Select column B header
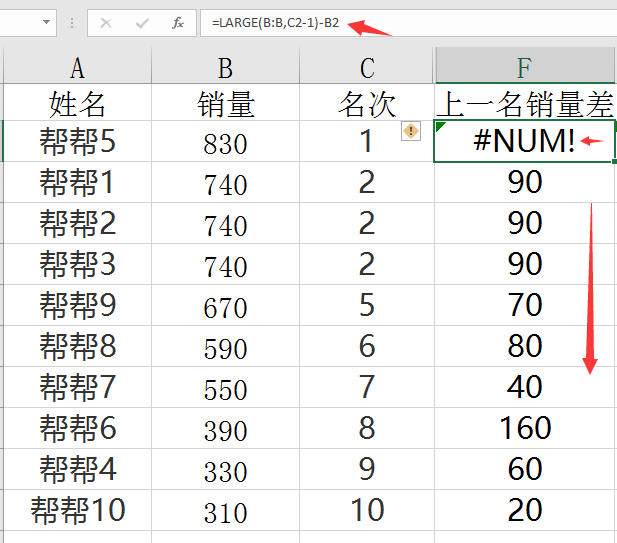 [x=225, y=67]
